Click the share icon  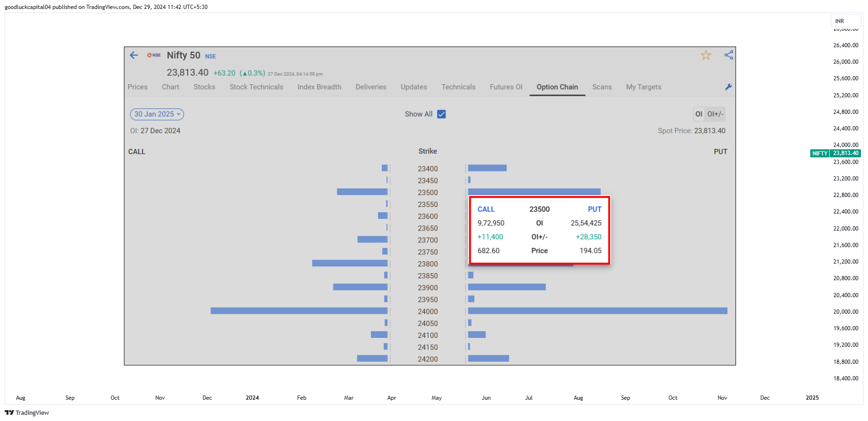[x=728, y=55]
